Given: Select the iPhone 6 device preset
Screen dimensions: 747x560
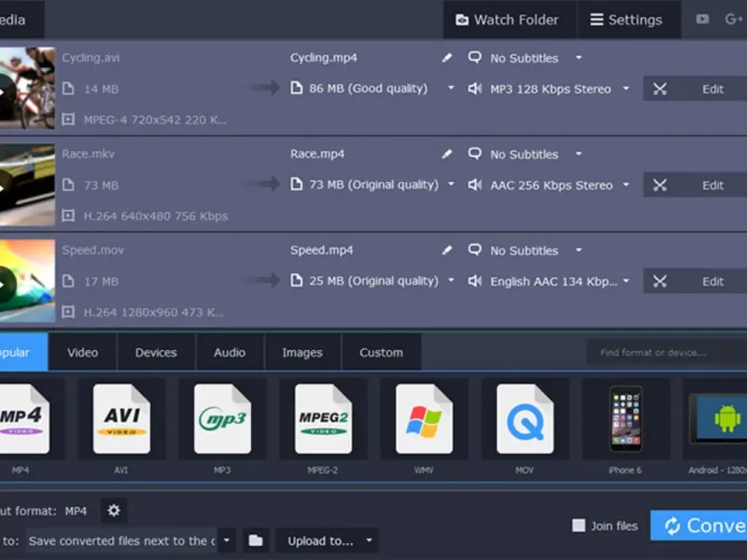Looking at the screenshot, I should pyautogui.click(x=626, y=419).
